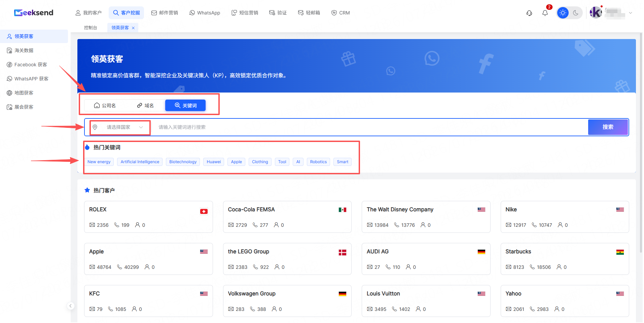Image resolution: width=644 pixels, height=323 pixels.
Task: Open the LEGO Group customer card
Action: (x=287, y=259)
